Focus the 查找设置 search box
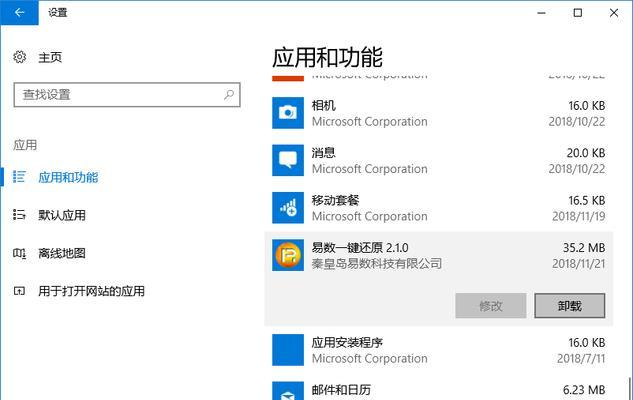 click(x=127, y=95)
